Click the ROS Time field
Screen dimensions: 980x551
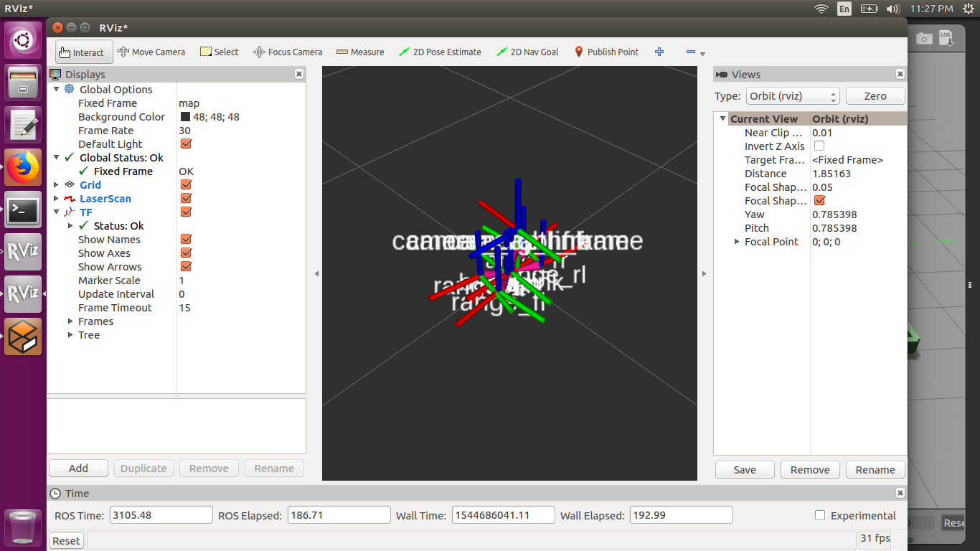click(161, 515)
